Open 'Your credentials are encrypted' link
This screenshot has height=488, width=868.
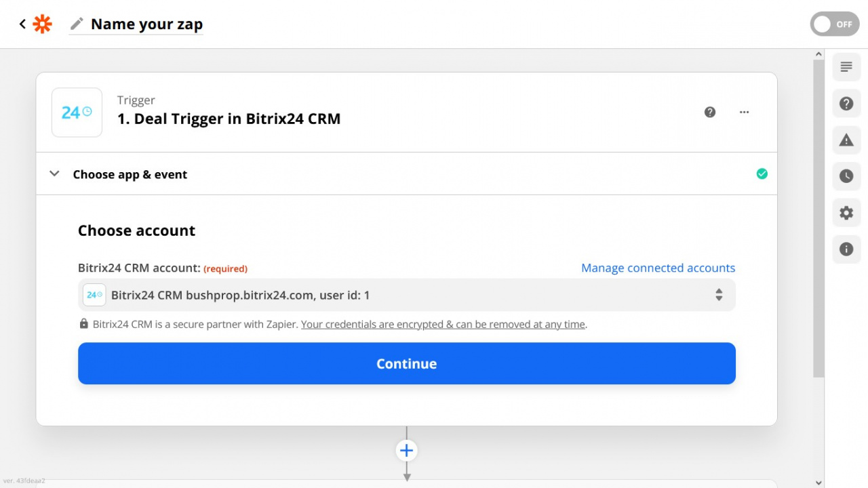pos(443,325)
